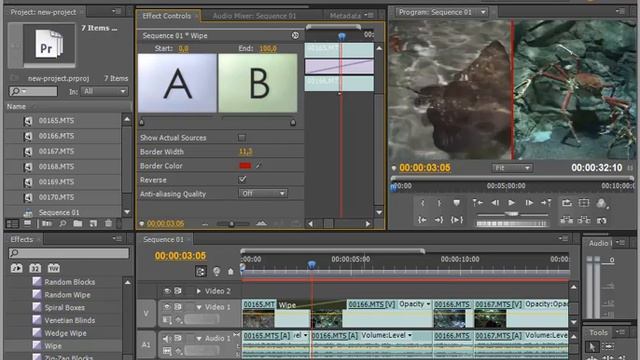Click the New Item icon in Project panel
This screenshot has width=640, height=360.
(x=93, y=223)
